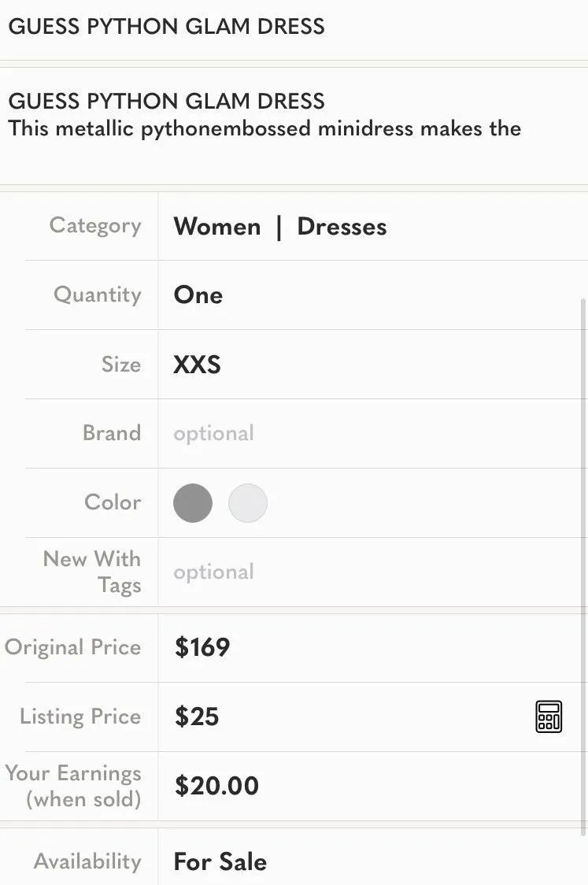Click the Category row label
The image size is (588, 885).
(94, 226)
